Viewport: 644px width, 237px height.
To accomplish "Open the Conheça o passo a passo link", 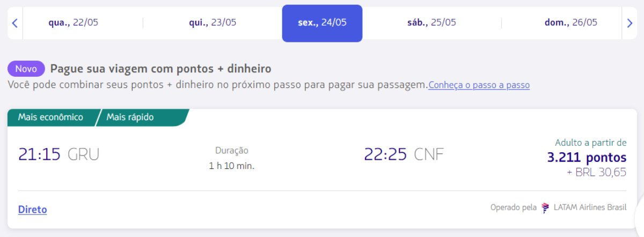I will pyautogui.click(x=479, y=85).
